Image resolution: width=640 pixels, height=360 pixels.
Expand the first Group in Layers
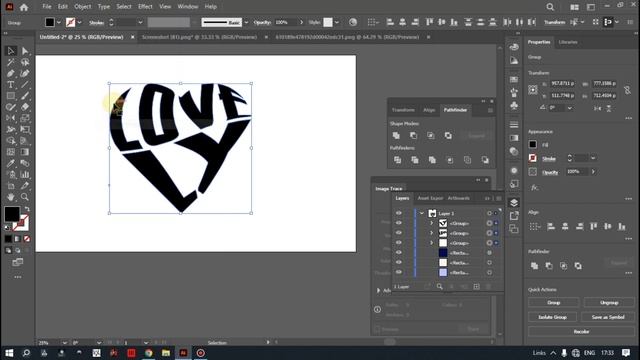[x=431, y=223]
